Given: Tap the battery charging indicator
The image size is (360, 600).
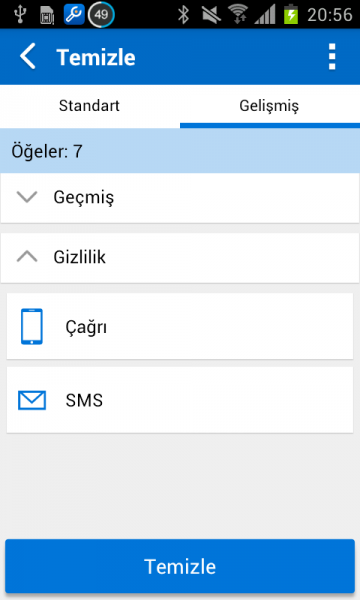Looking at the screenshot, I should click(x=291, y=14).
